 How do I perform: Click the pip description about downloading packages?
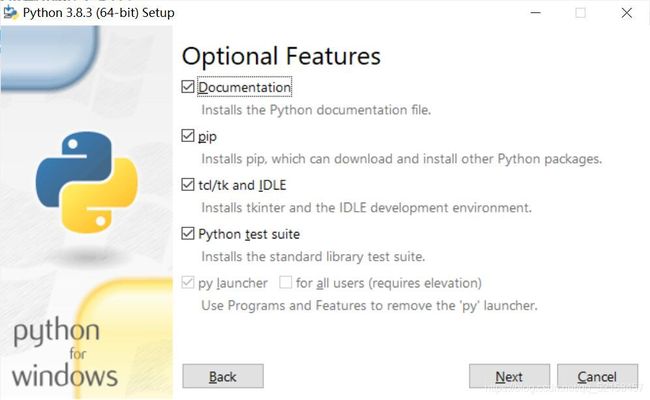point(402,159)
